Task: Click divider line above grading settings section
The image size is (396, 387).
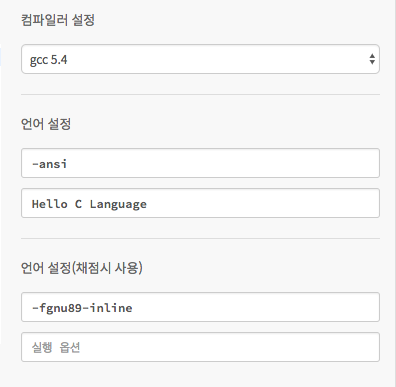Action: 200,239
